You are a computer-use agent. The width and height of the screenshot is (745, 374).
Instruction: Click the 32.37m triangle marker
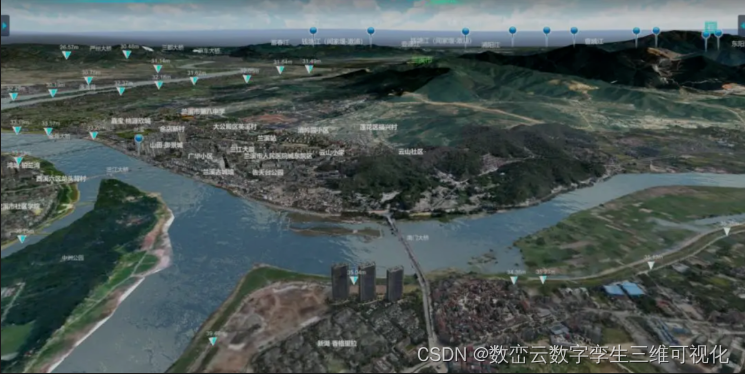click(121, 91)
